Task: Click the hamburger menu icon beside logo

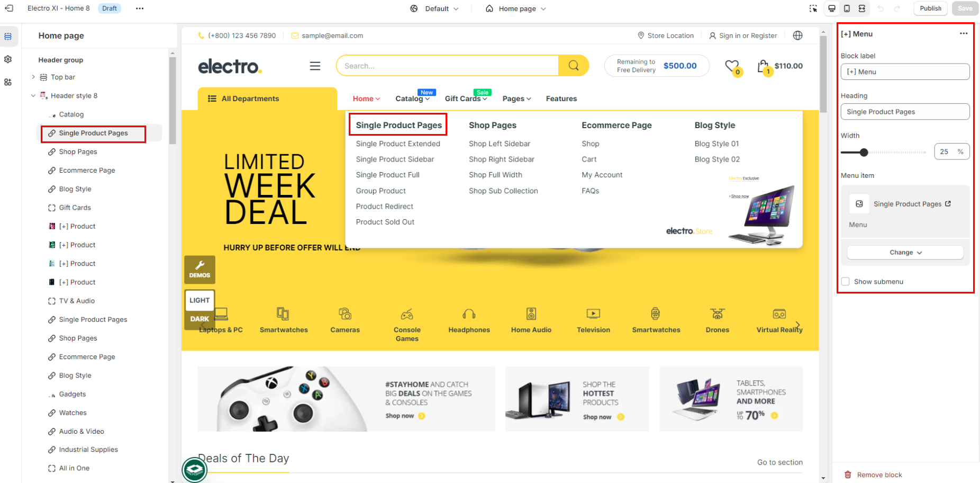Action: coord(315,66)
